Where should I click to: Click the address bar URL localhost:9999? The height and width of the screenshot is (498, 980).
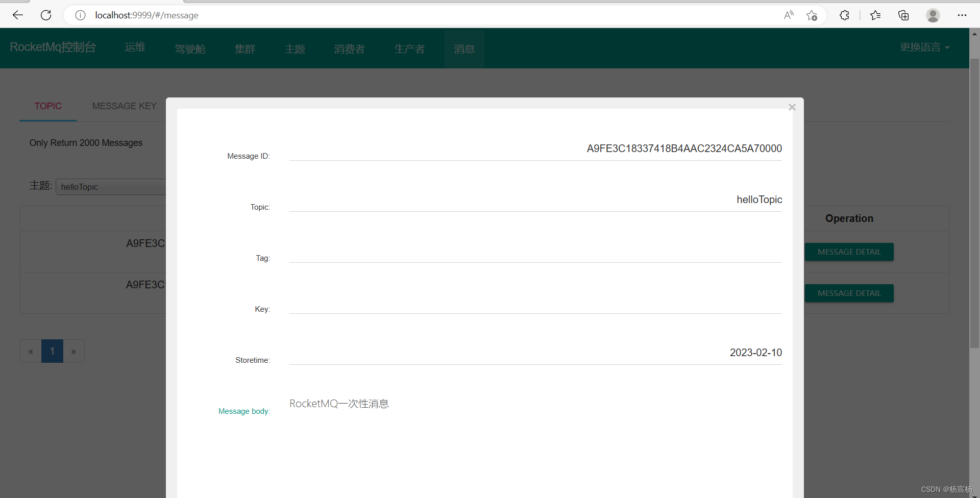(x=146, y=15)
